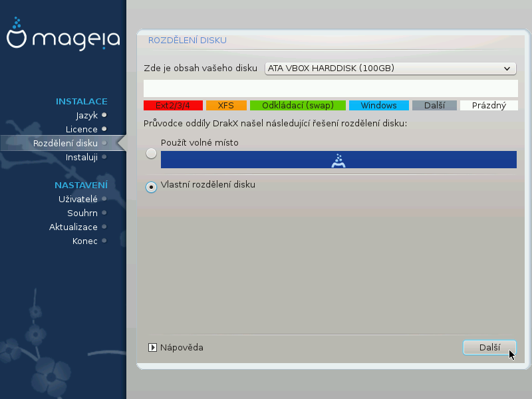This screenshot has height=399, width=532.
Task: Select Souhrn step in sidebar
Action: point(82,213)
